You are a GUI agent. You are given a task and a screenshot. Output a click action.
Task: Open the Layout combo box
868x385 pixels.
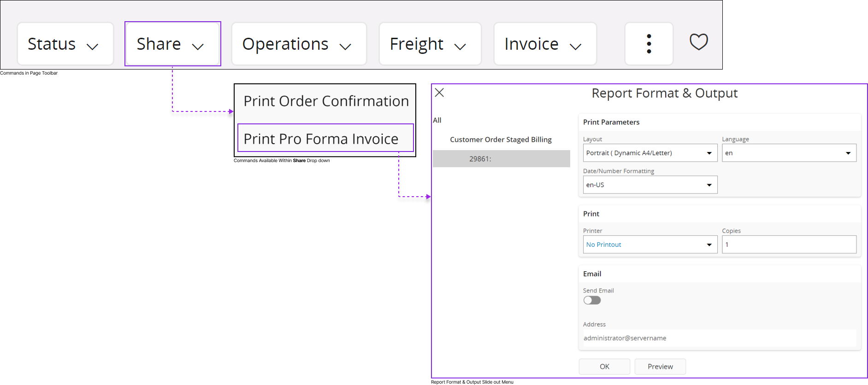[650, 153]
